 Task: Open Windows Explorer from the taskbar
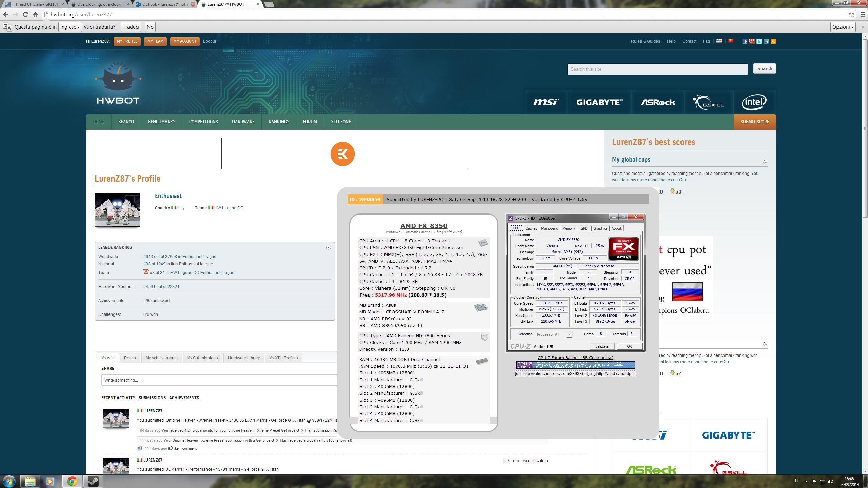click(x=30, y=481)
